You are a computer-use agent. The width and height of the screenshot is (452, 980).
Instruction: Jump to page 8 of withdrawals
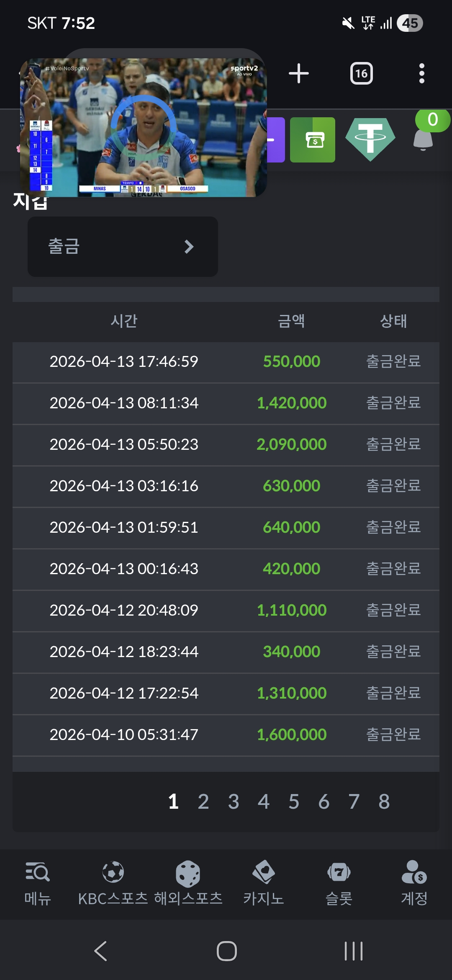pos(384,802)
